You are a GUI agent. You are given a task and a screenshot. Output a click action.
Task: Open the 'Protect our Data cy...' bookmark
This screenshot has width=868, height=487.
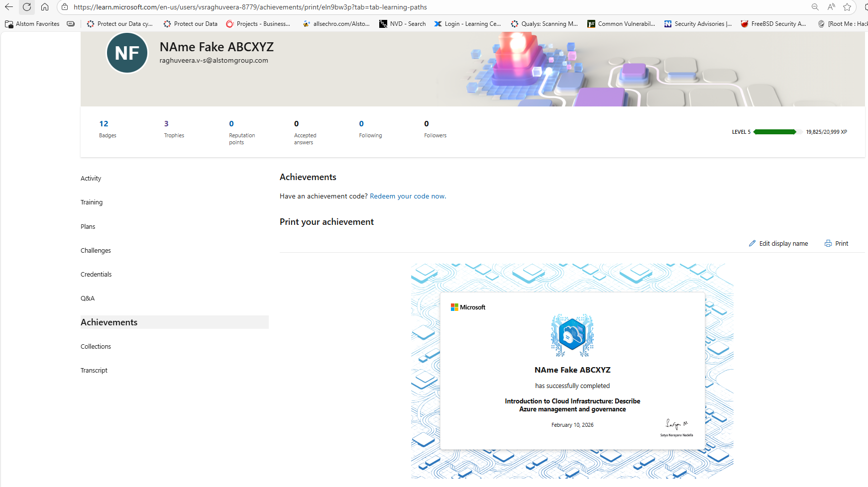[x=120, y=24]
